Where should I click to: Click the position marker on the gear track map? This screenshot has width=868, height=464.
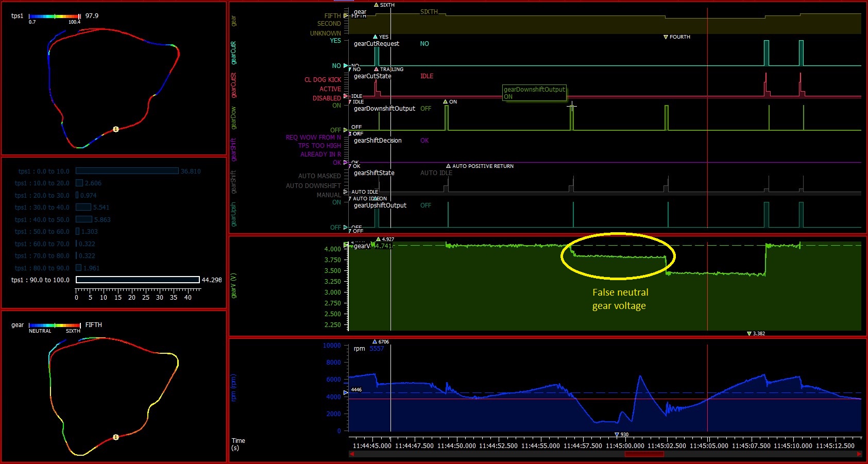[x=116, y=437]
